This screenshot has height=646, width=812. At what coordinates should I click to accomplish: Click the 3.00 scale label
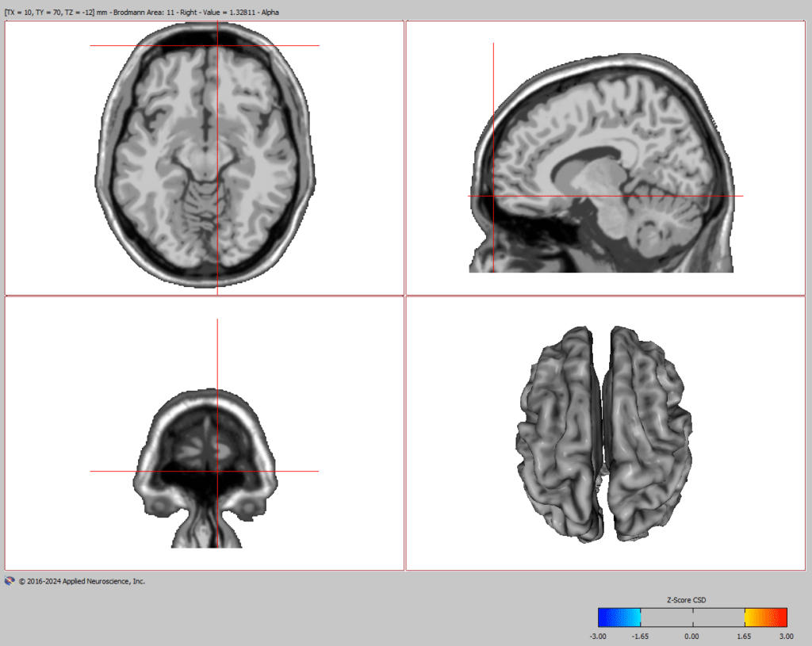coord(786,636)
